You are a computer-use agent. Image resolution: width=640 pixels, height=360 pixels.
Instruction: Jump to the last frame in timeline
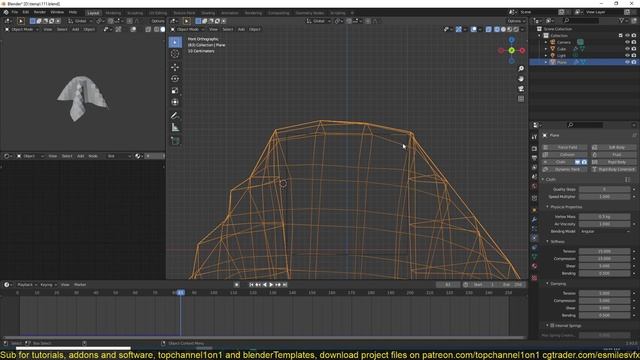pyautogui.click(x=285, y=284)
